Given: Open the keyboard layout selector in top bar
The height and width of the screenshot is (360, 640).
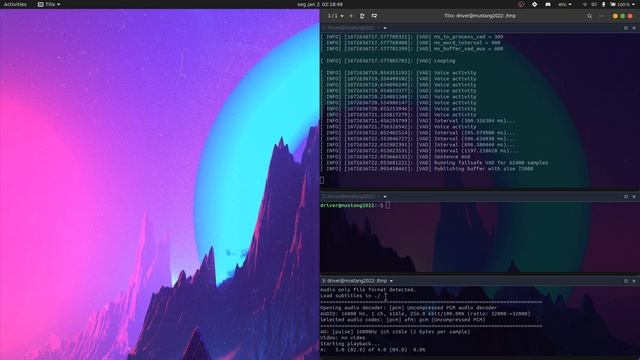Looking at the screenshot, I should point(565,4).
